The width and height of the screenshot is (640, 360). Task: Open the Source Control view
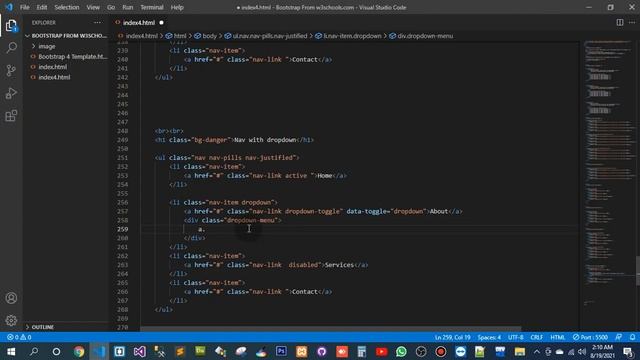[x=11, y=70]
